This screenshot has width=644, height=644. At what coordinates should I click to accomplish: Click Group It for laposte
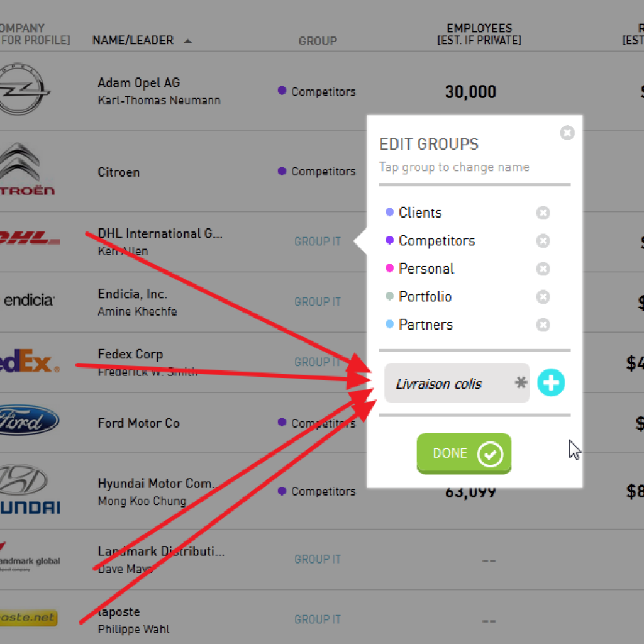318,619
